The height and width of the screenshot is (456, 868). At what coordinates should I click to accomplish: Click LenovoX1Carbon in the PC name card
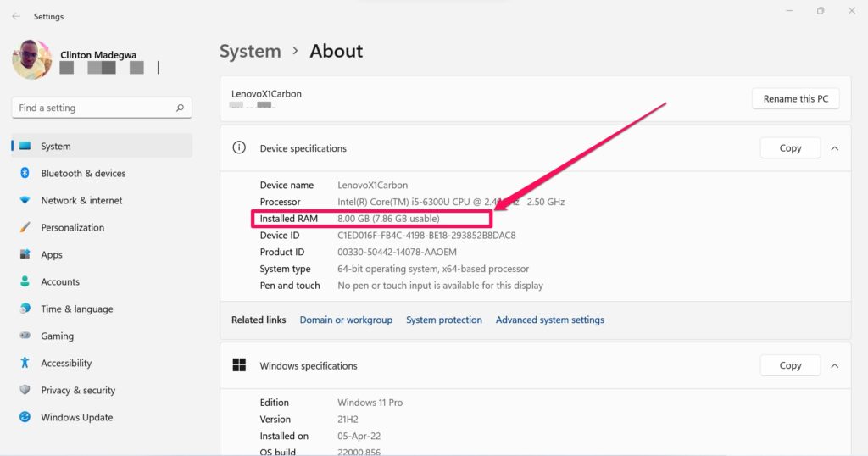click(266, 94)
